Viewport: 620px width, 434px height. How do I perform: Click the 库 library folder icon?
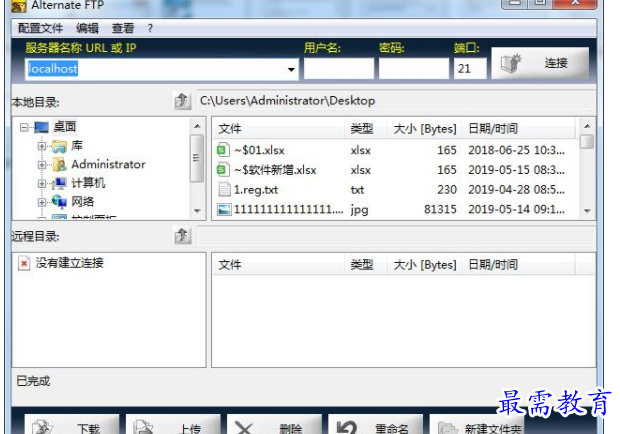tap(59, 146)
